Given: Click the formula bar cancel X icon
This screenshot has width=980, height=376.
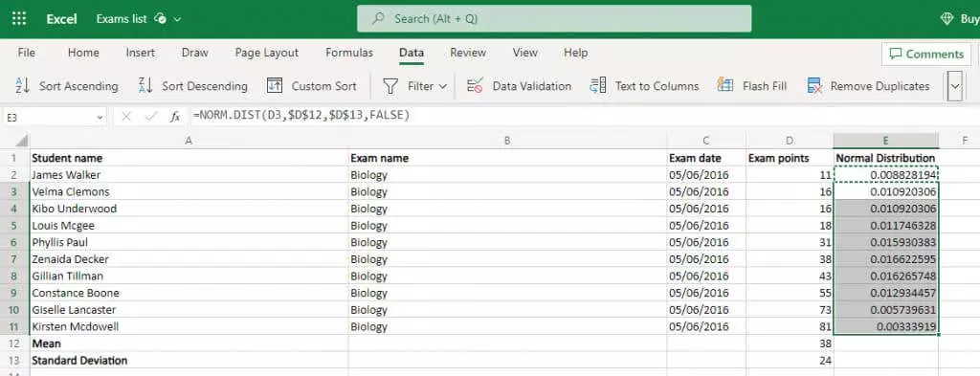Looking at the screenshot, I should click(126, 116).
